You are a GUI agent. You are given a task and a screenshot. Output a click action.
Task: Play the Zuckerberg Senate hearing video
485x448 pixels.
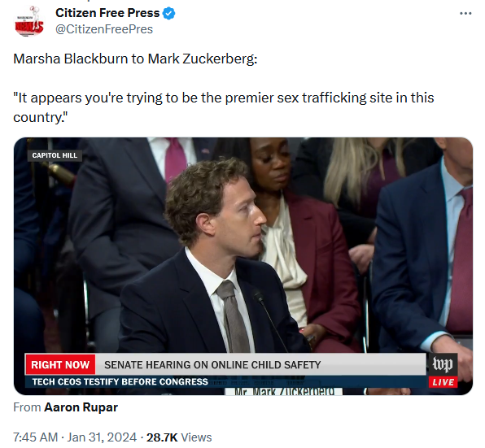243,266
